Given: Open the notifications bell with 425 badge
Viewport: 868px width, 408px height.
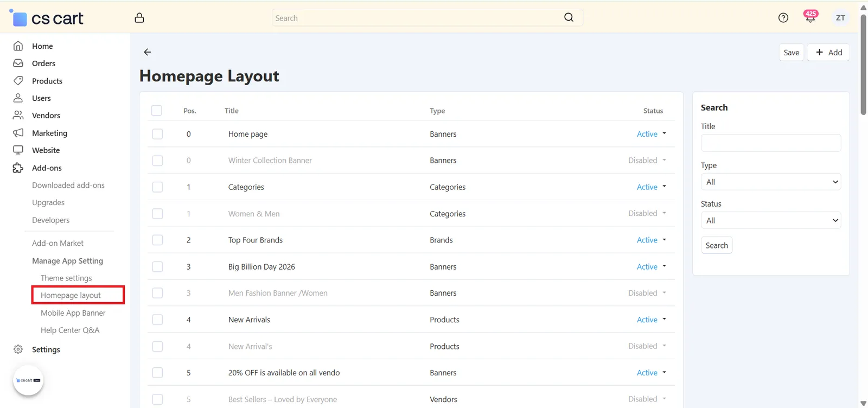Looking at the screenshot, I should (810, 17).
